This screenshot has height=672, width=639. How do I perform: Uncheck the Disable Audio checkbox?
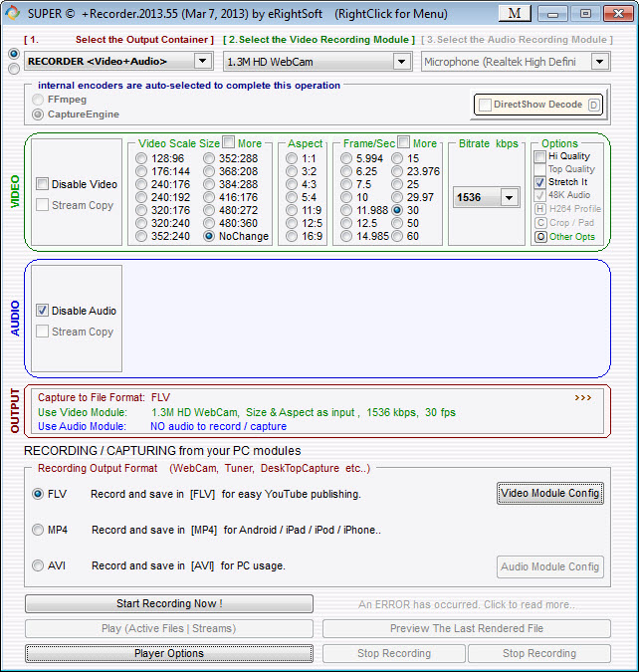pos(42,311)
